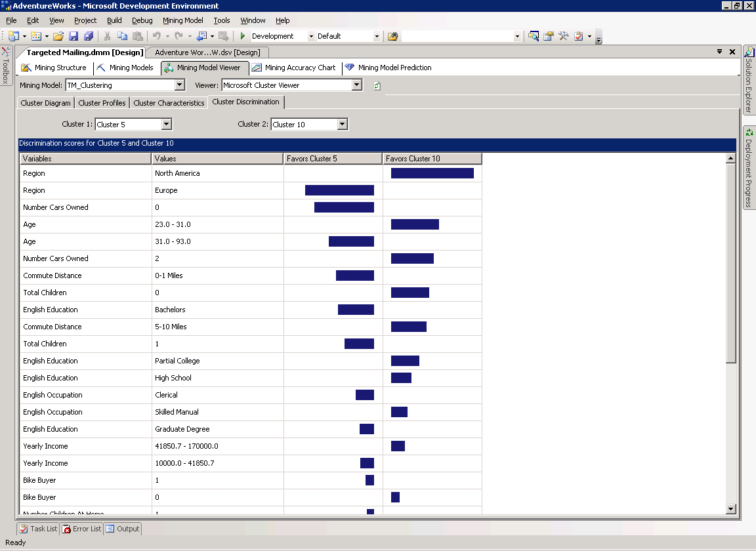The height and width of the screenshot is (551, 756).
Task: Open the Task List bottom panel
Action: 38,529
